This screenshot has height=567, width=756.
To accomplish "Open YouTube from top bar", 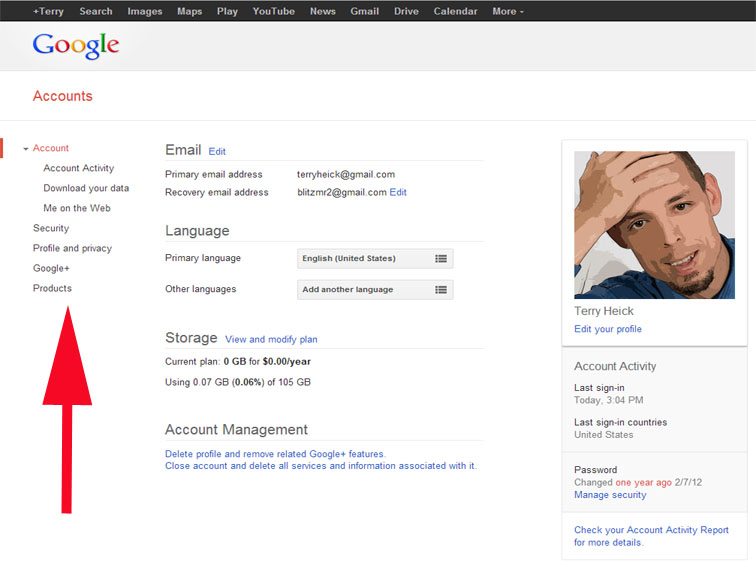I will (273, 11).
